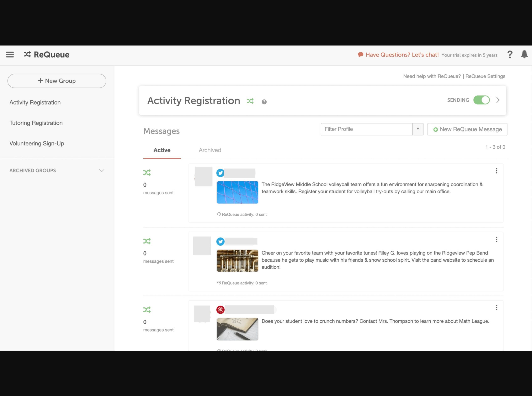Click the shuffle icon on Math League message
This screenshot has width=532, height=396.
pyautogui.click(x=147, y=310)
